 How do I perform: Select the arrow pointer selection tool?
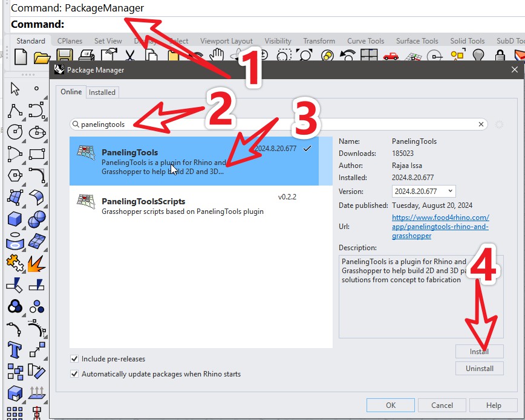coord(15,89)
